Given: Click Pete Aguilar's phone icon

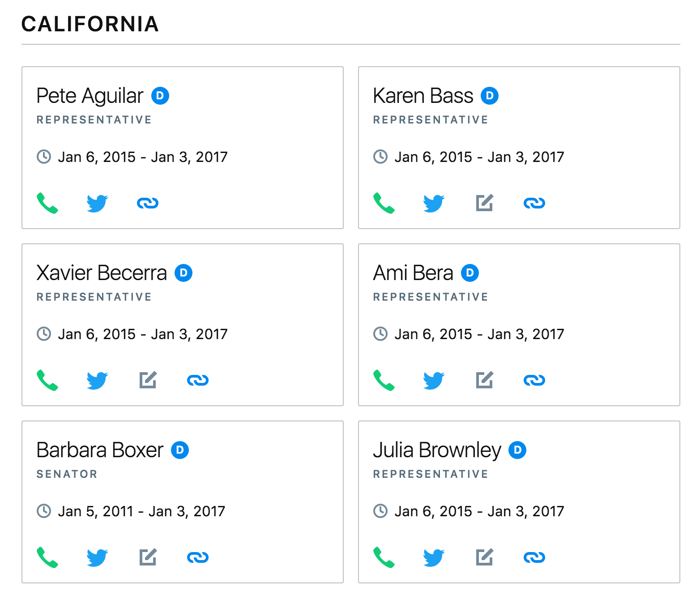Looking at the screenshot, I should 47,203.
